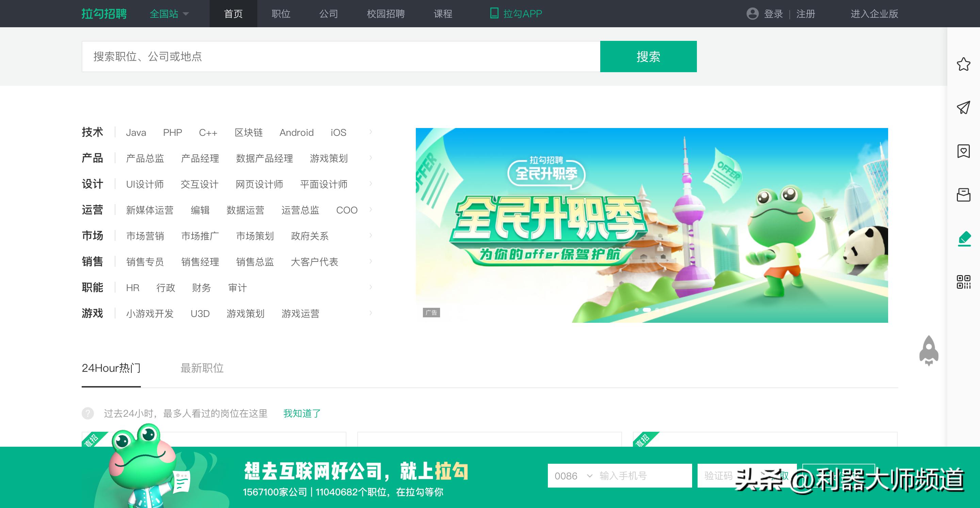Navigate to the 公司 menu item
The height and width of the screenshot is (508, 980).
[x=328, y=13]
